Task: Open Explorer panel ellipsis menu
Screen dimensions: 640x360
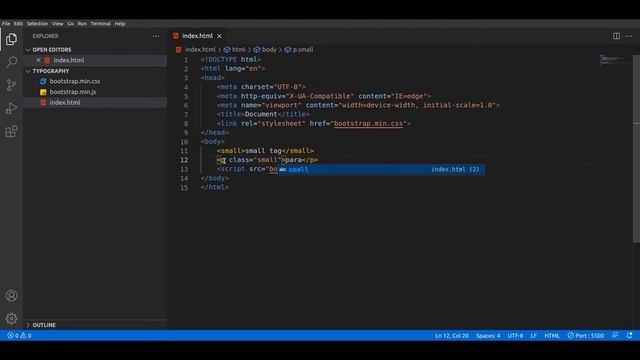Action: pos(156,36)
